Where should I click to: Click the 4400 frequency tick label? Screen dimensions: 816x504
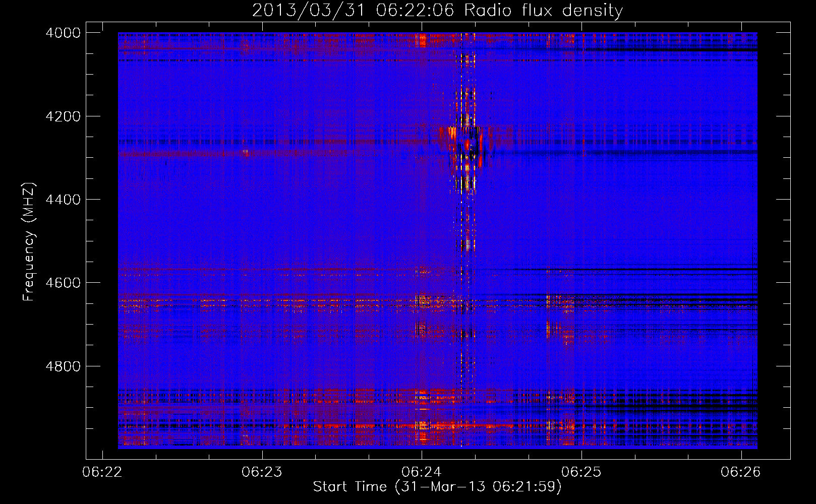63,200
